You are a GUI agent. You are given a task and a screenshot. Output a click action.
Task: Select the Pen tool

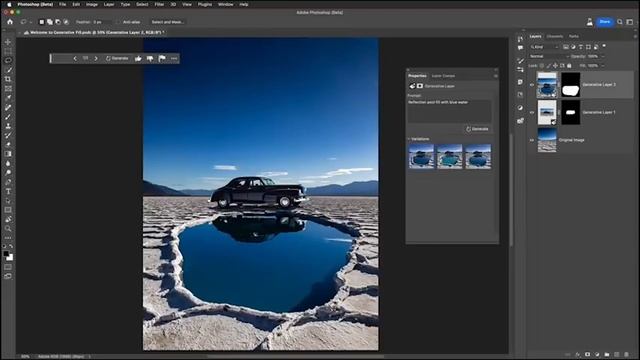coord(8,182)
